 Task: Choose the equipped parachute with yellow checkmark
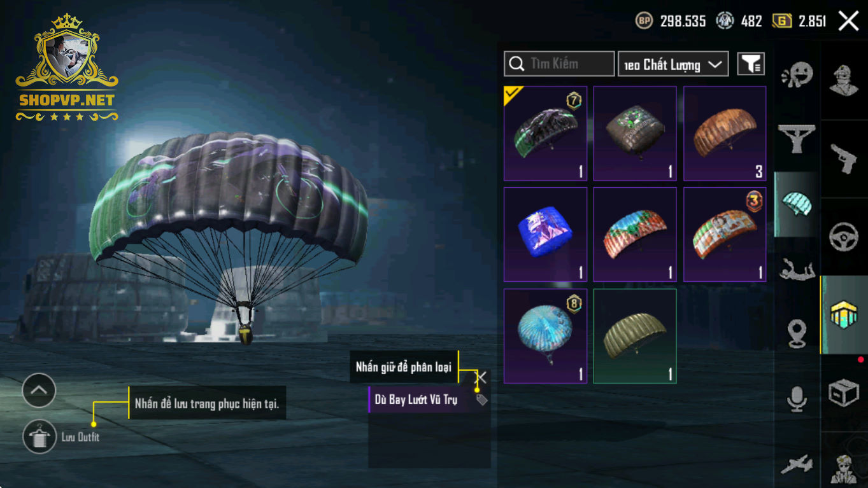tap(545, 134)
